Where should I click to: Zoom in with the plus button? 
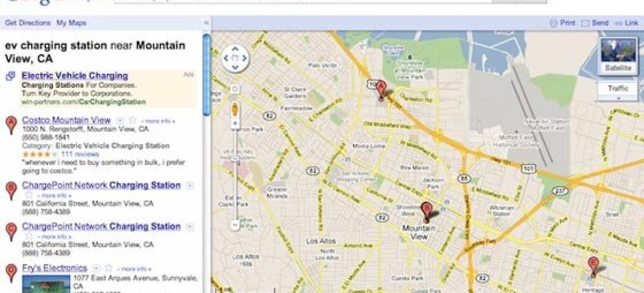coord(235,123)
